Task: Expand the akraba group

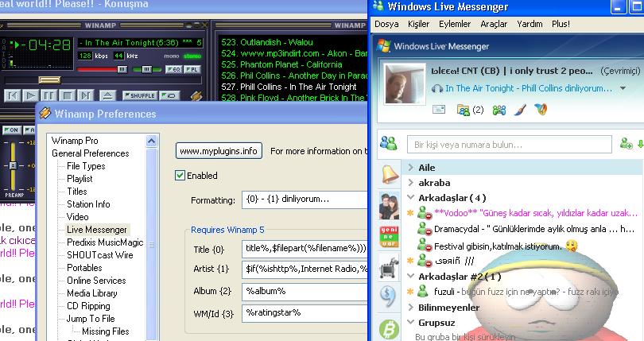Action: tap(411, 182)
